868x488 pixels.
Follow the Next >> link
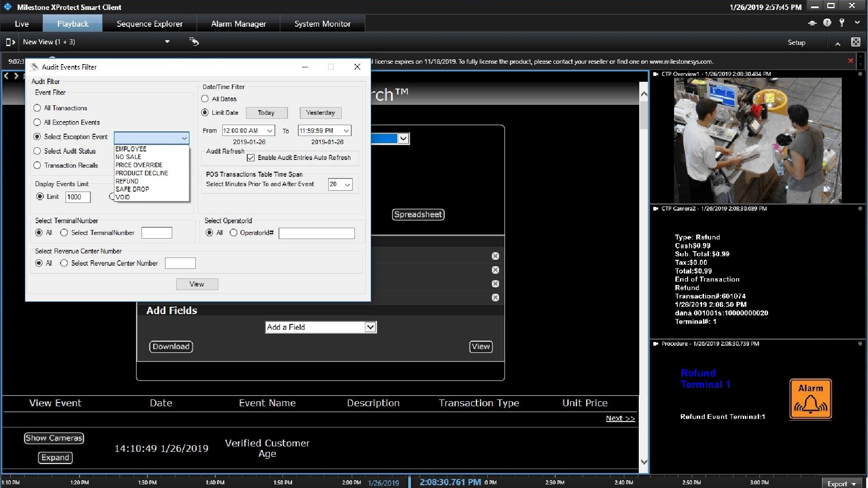pos(620,418)
